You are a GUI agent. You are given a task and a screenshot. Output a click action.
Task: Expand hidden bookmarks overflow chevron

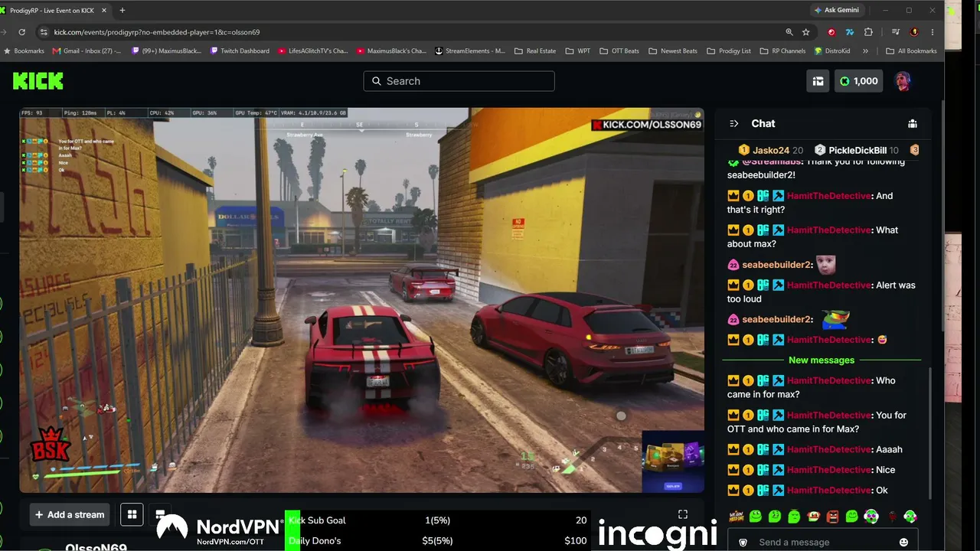point(865,51)
